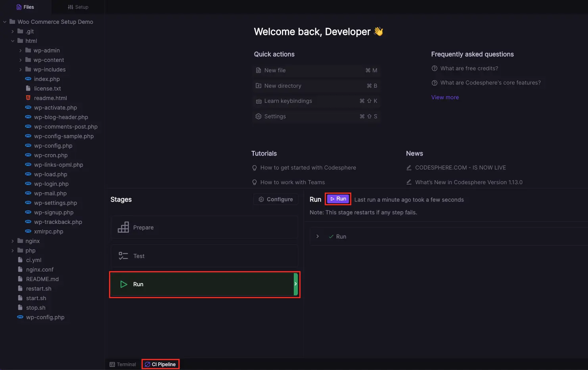Click the View more link under FAQs
Screen dimensions: 588x370
click(x=445, y=97)
